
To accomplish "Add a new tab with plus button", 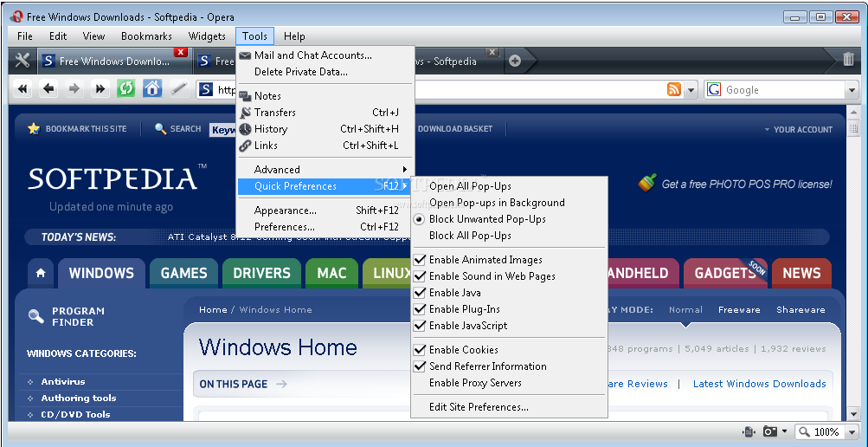I will click(x=515, y=61).
